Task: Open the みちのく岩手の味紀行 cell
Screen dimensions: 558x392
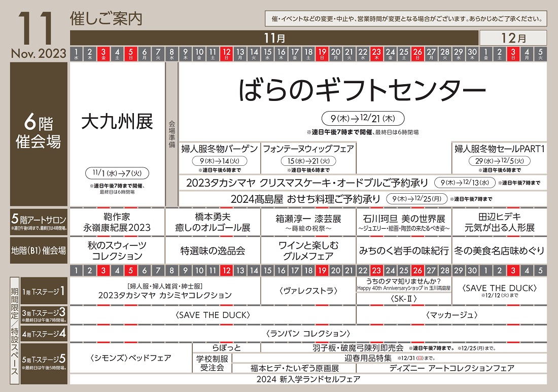Action: pyautogui.click(x=404, y=251)
